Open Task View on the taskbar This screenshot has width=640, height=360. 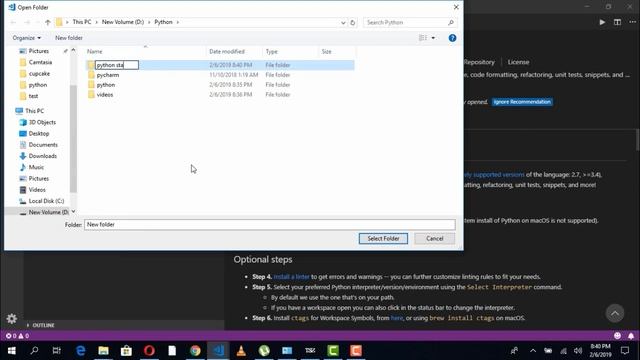pos(57,351)
